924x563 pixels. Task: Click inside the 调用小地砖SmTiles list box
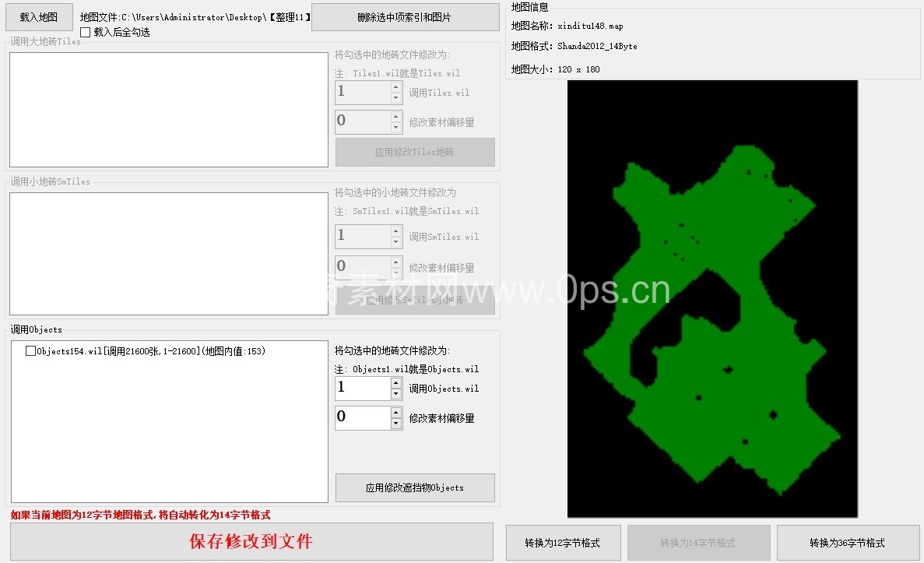click(168, 254)
